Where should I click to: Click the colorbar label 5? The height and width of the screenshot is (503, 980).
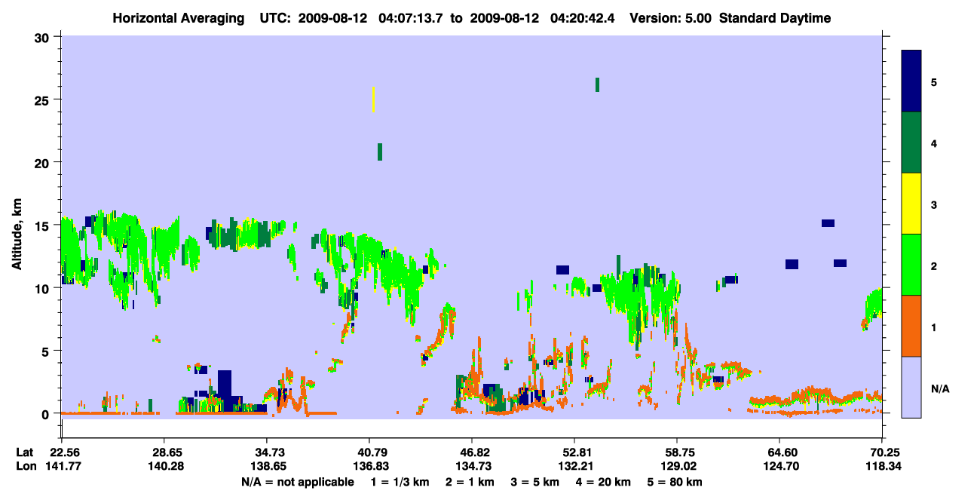coord(934,81)
